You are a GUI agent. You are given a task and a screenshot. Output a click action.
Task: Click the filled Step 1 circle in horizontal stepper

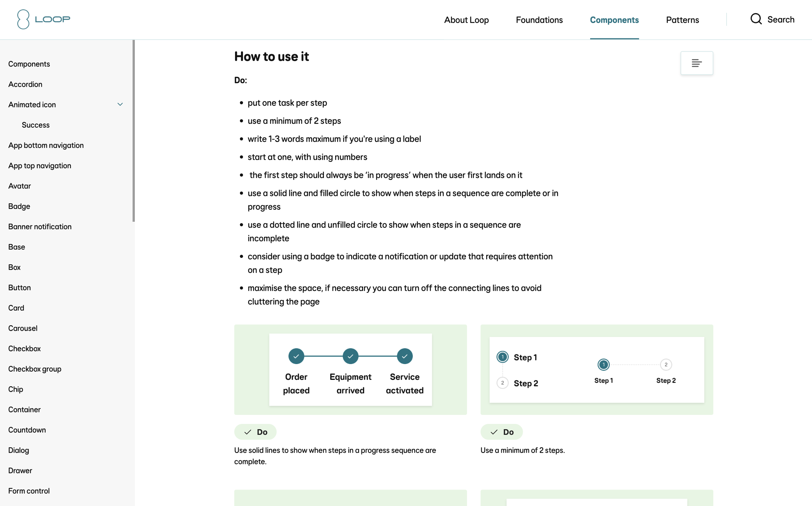click(604, 364)
